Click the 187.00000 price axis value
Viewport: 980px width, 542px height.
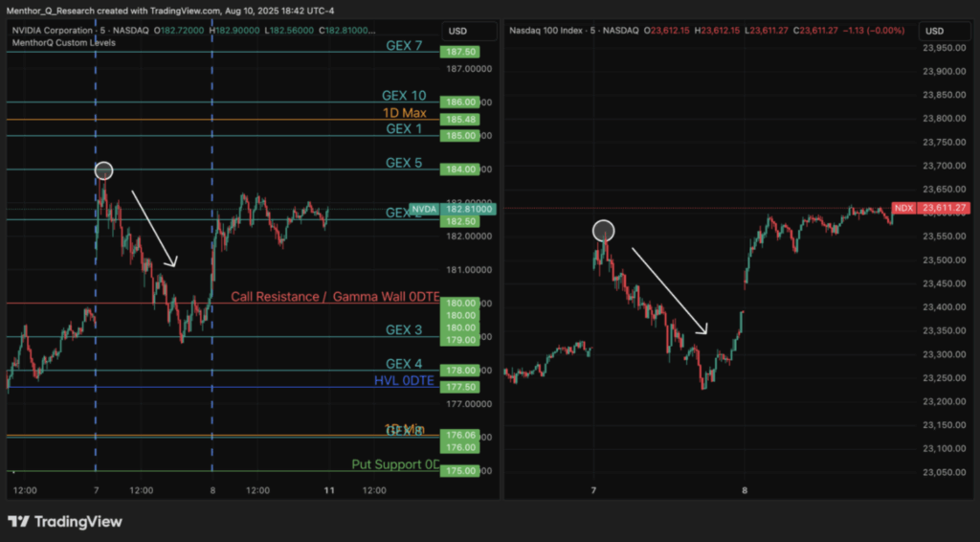pyautogui.click(x=469, y=69)
